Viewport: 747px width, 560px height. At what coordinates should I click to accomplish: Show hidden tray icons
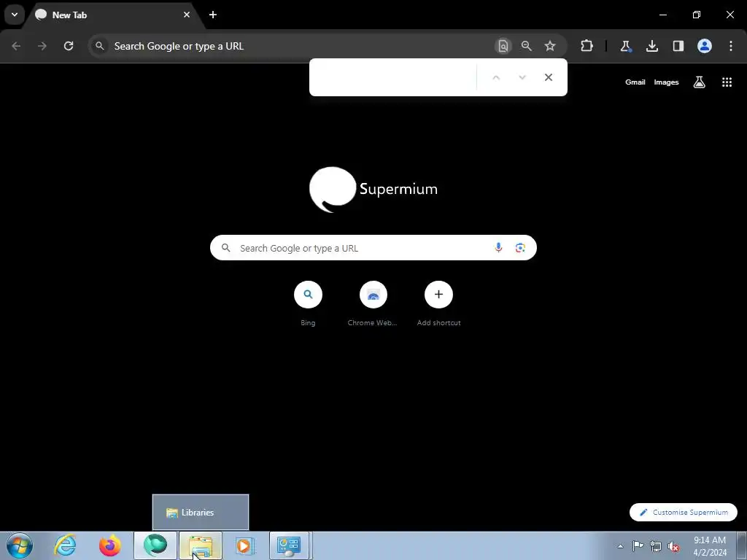point(620,546)
